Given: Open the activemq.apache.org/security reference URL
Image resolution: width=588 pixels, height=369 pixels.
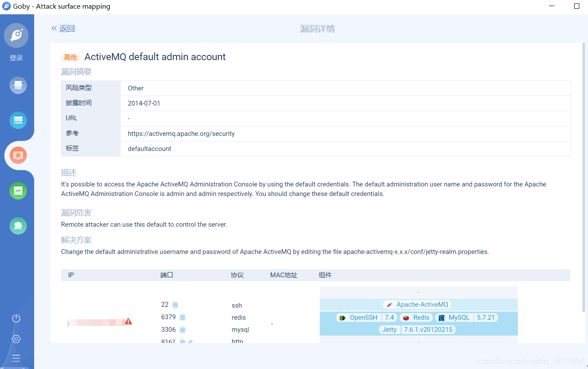Looking at the screenshot, I should 181,134.
